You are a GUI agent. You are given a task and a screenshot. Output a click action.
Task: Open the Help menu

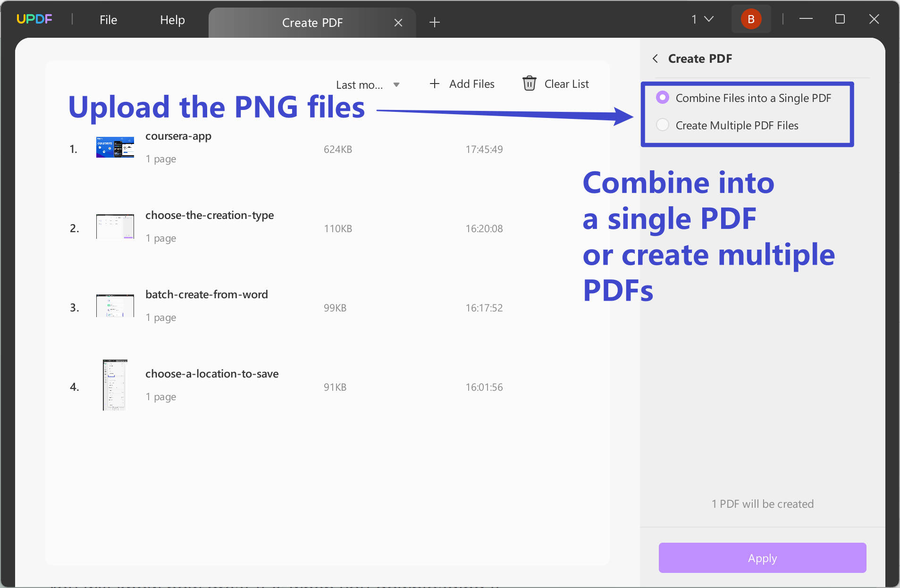tap(172, 19)
